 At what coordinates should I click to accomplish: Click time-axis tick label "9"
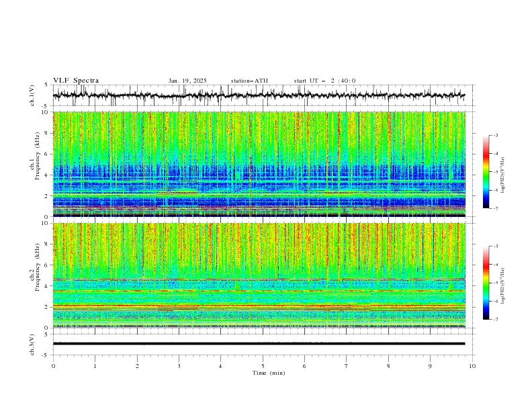click(430, 366)
